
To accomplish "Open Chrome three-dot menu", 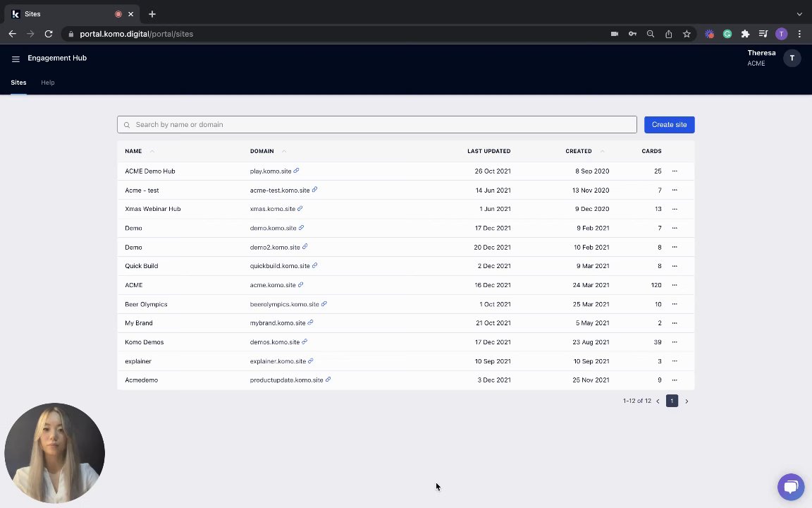I will tap(799, 34).
